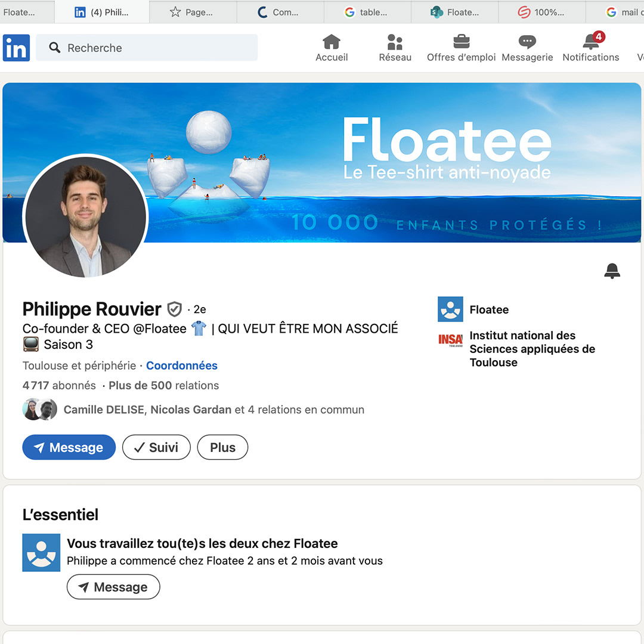Image resolution: width=644 pixels, height=644 pixels.
Task: Click the profile notification bell icon
Action: pyautogui.click(x=612, y=271)
